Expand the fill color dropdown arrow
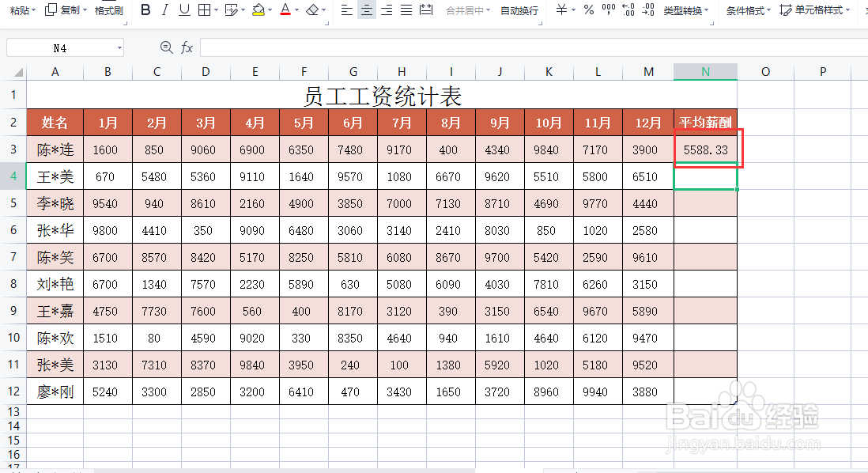 point(270,10)
